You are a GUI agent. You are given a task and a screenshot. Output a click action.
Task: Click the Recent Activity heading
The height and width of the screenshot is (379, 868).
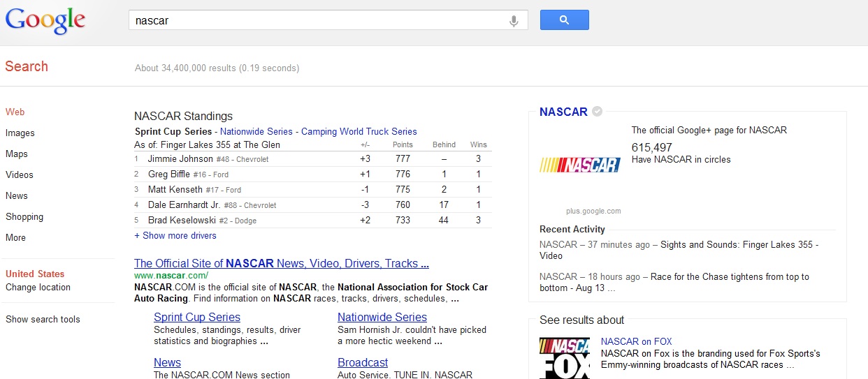(572, 229)
